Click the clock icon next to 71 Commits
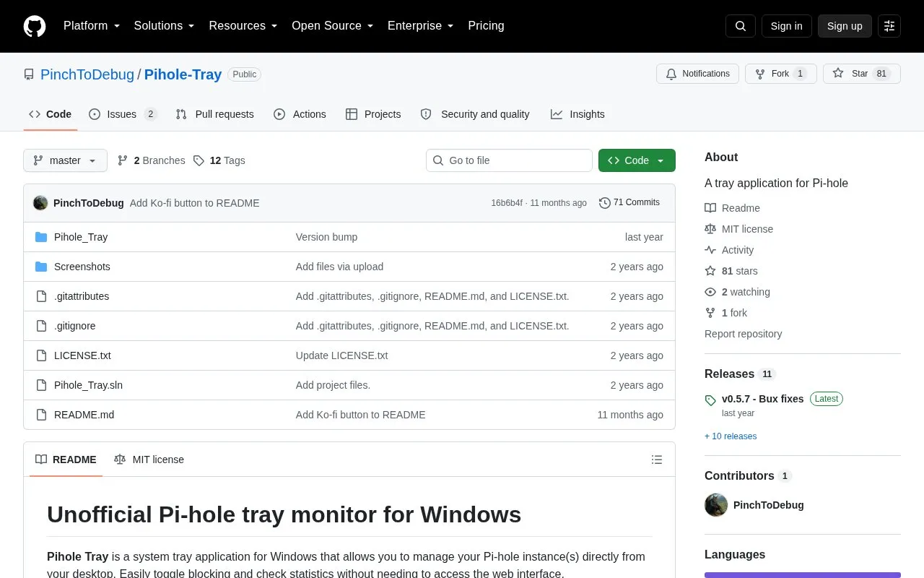The width and height of the screenshot is (924, 578). coord(605,203)
